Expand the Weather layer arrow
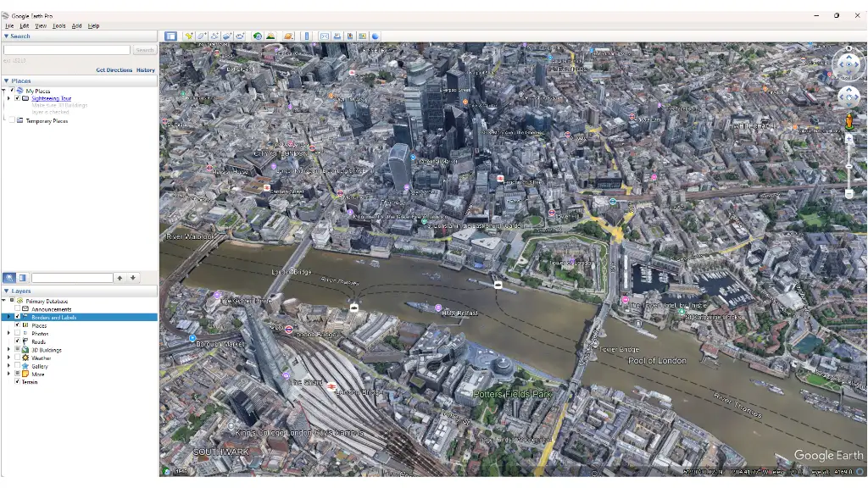Screen dimensions: 868x488 click(8, 358)
